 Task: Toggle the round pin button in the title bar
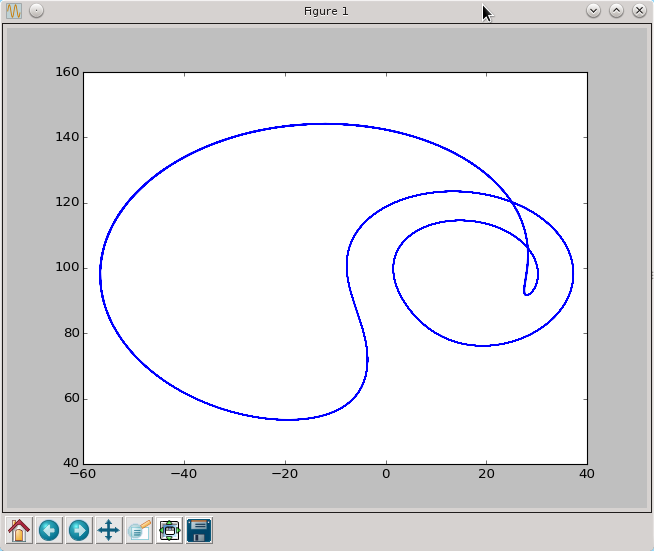[x=36, y=11]
